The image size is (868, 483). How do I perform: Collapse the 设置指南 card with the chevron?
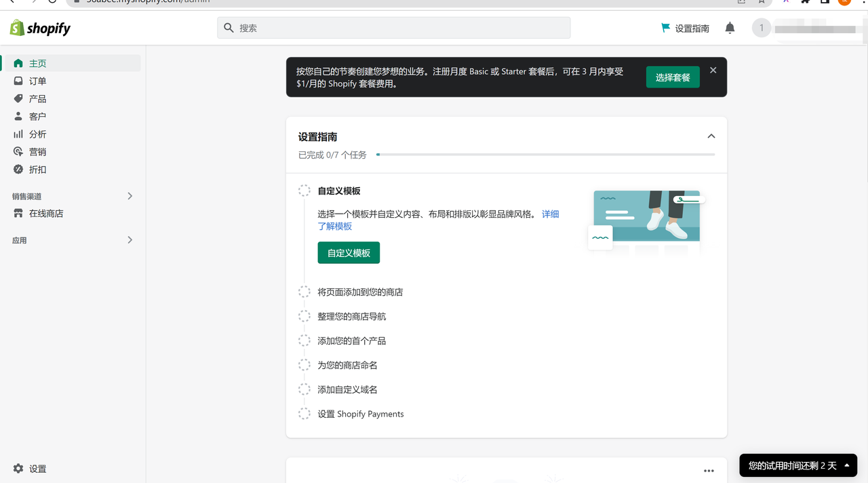pos(711,136)
